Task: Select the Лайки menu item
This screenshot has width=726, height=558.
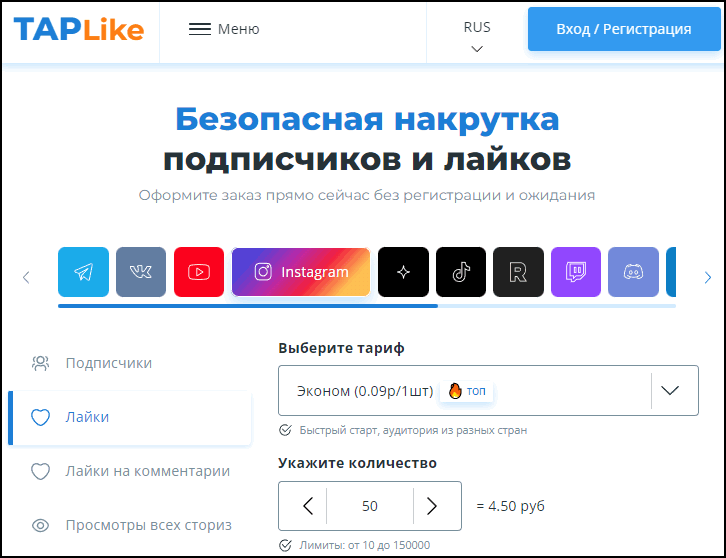Action: pyautogui.click(x=130, y=418)
